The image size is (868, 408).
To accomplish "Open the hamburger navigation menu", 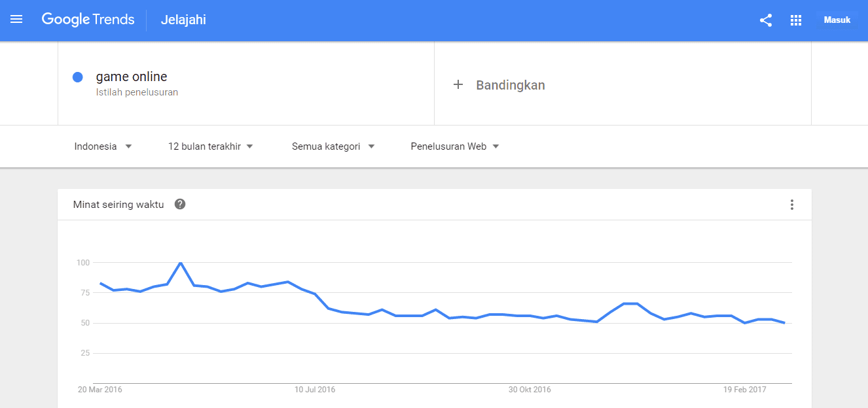I will coord(16,20).
